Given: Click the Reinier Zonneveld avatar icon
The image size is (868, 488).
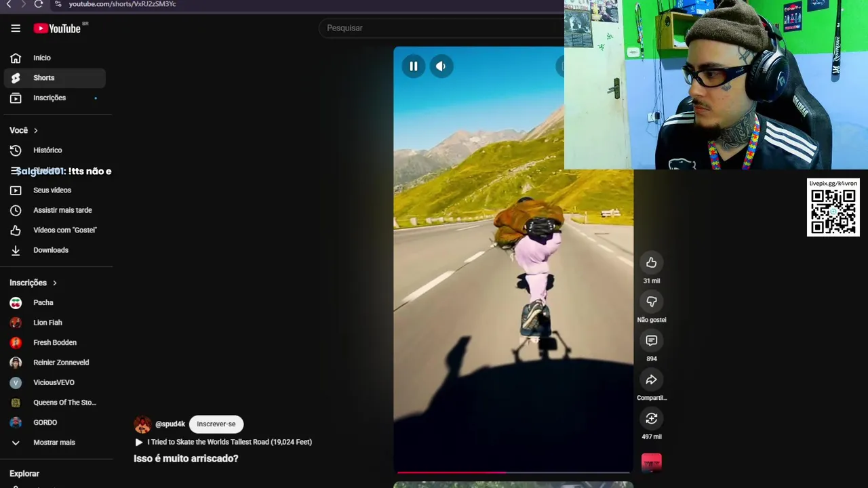Looking at the screenshot, I should coord(16,363).
